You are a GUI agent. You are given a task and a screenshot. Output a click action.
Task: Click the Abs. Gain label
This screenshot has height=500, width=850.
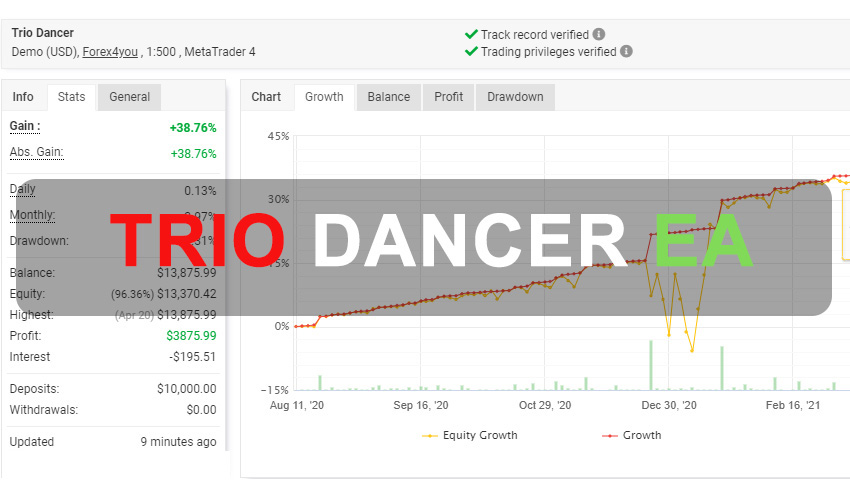[36, 152]
